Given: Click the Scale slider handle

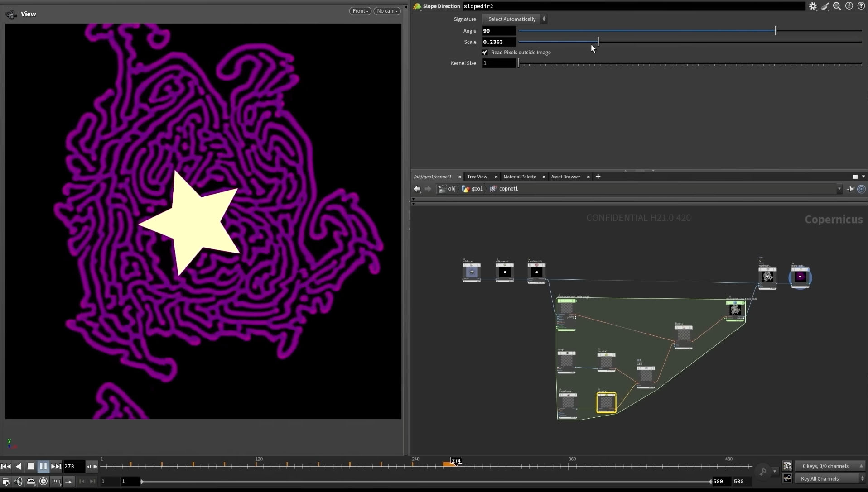Looking at the screenshot, I should coord(598,41).
